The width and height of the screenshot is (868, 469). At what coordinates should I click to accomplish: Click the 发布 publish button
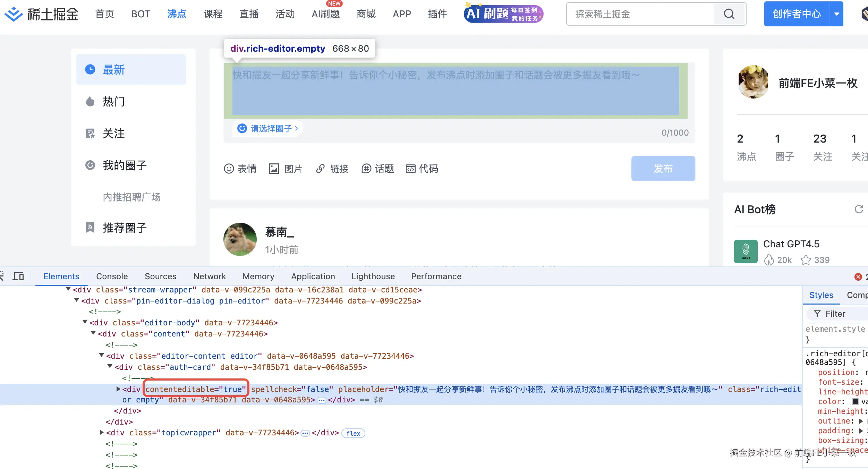pyautogui.click(x=663, y=169)
